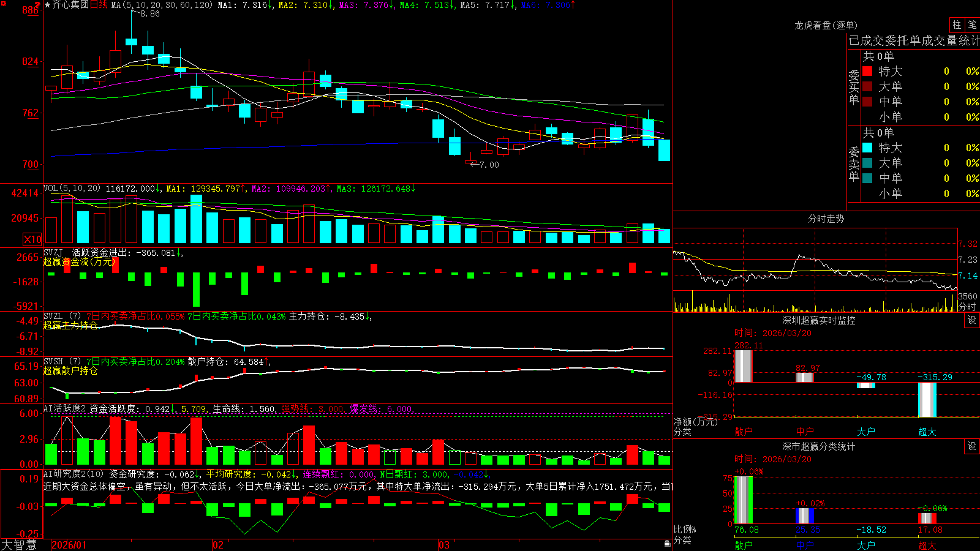Click the 大户 bar showing -49.78
980x551 pixels.
click(x=865, y=385)
